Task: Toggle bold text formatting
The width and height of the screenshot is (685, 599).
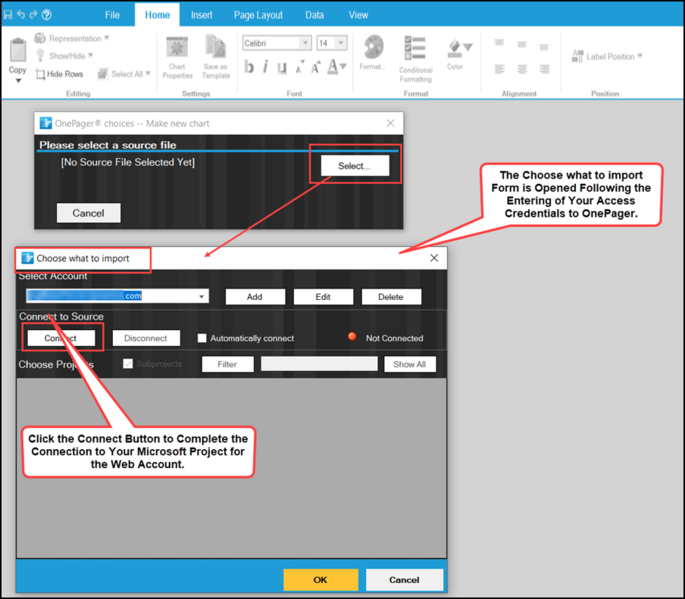Action: pyautogui.click(x=249, y=67)
